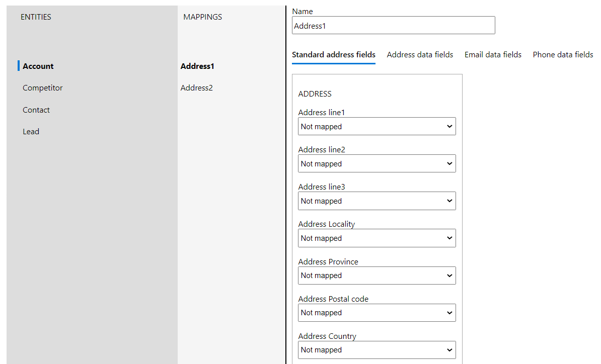Open the Contact entity

click(x=36, y=110)
